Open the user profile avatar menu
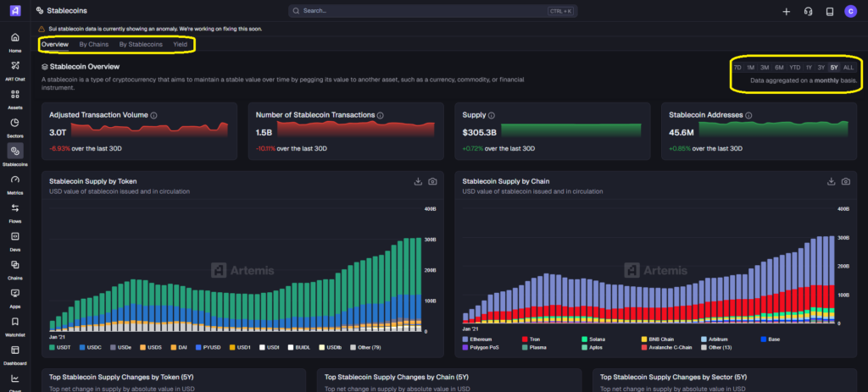Viewport: 868px width, 392px height. point(850,11)
